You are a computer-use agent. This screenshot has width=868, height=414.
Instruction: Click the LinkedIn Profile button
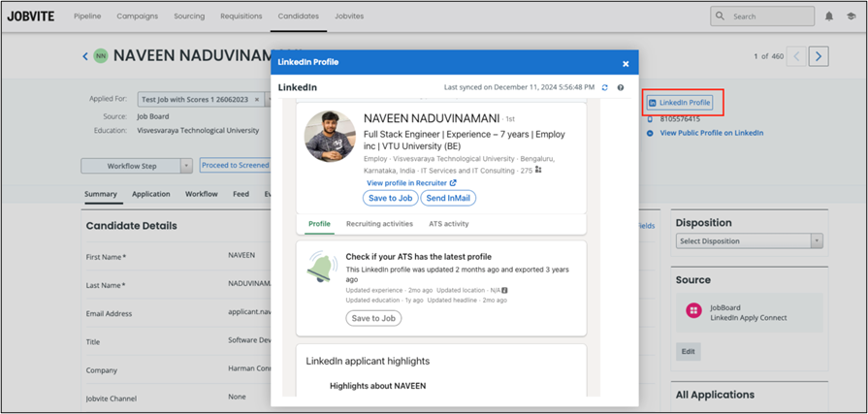click(679, 103)
